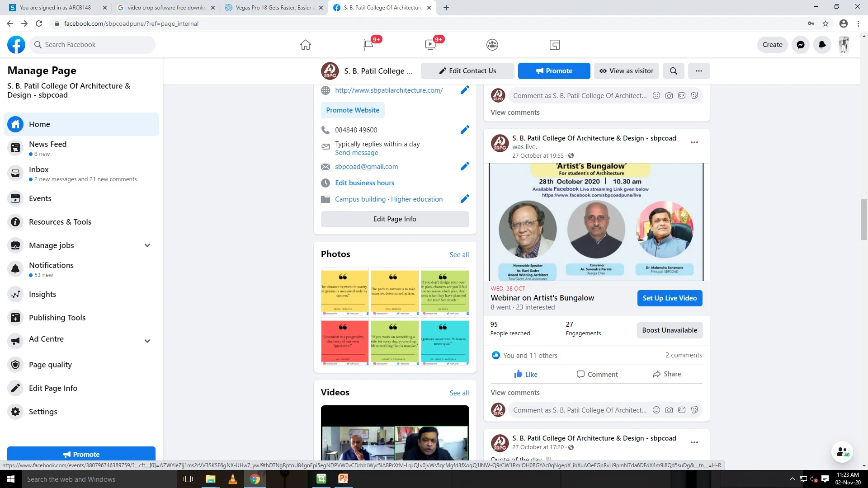Go to the Home feed icon in top navigation
The height and width of the screenshot is (488, 868).
point(306,45)
